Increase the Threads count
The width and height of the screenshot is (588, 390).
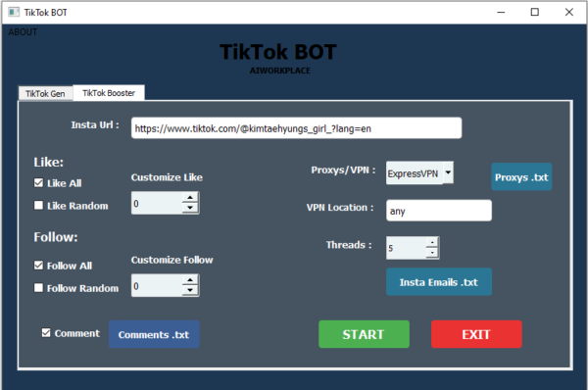pyautogui.click(x=432, y=243)
